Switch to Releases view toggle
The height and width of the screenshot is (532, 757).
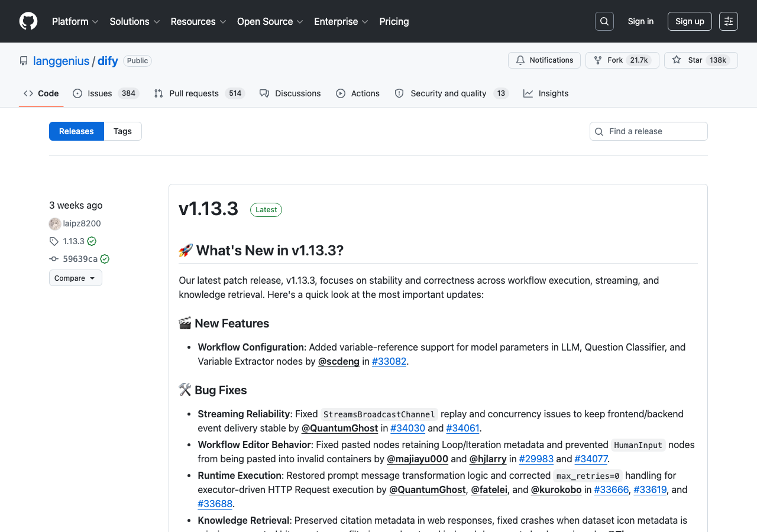click(76, 131)
